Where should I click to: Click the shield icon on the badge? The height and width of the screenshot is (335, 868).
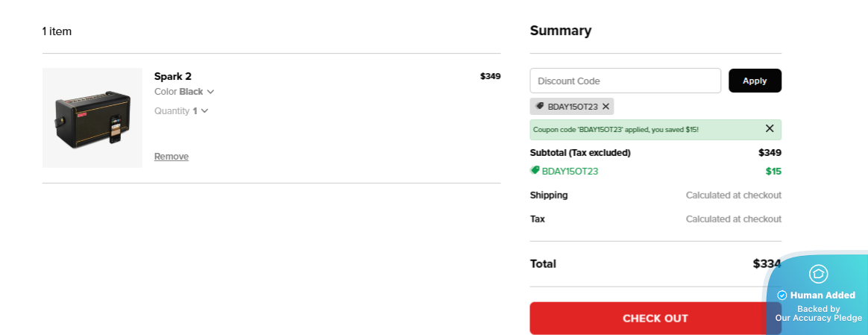click(818, 274)
